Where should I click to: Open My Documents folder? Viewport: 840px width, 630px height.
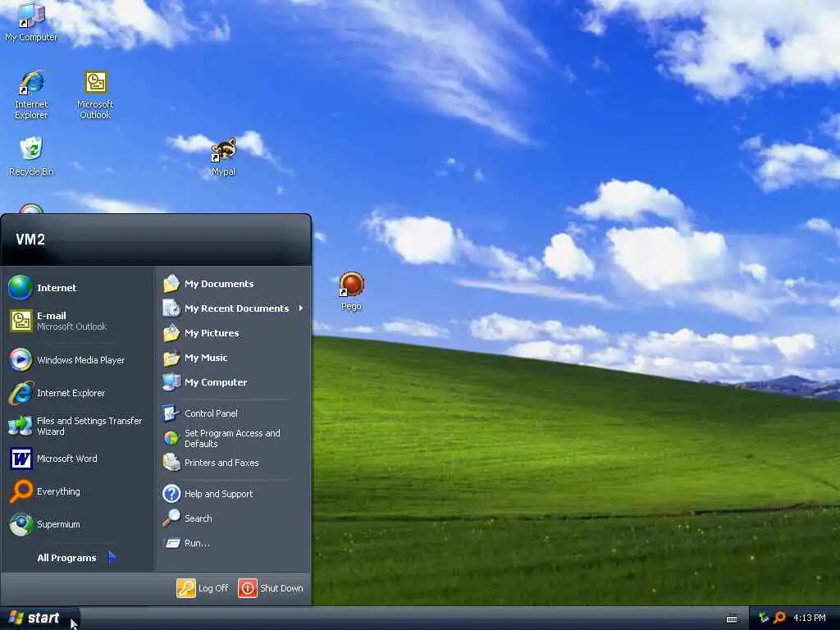[234, 284]
